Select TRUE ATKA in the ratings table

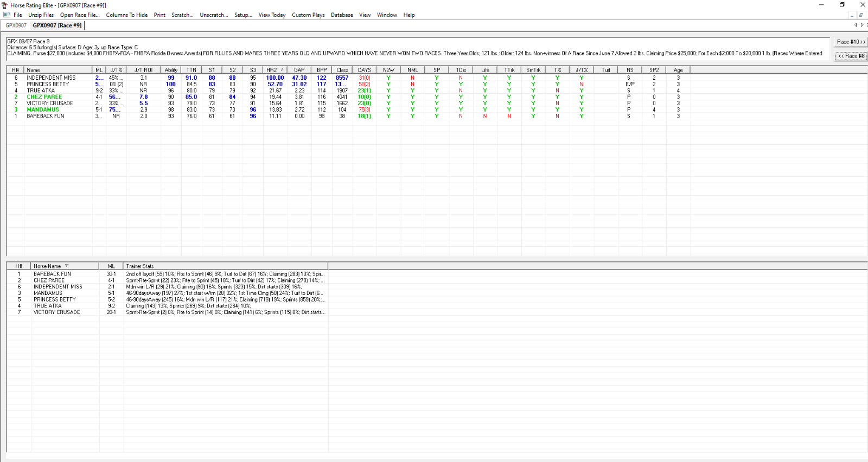[x=41, y=91]
